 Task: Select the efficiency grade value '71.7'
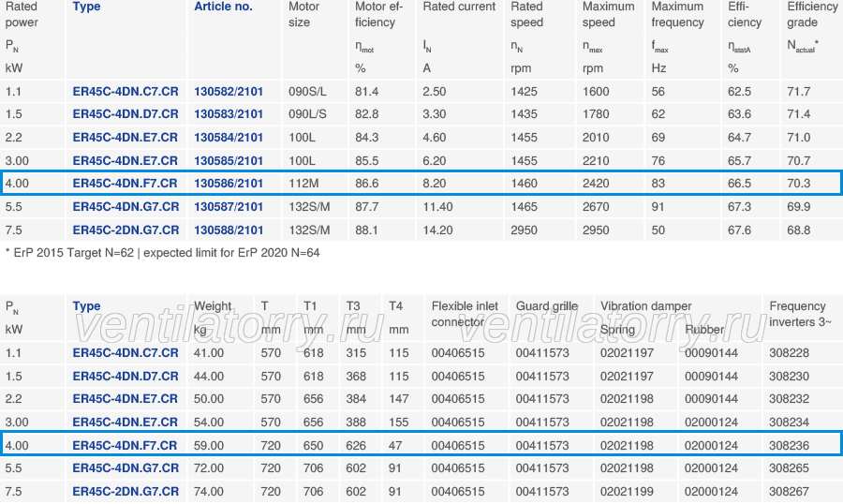click(x=798, y=92)
